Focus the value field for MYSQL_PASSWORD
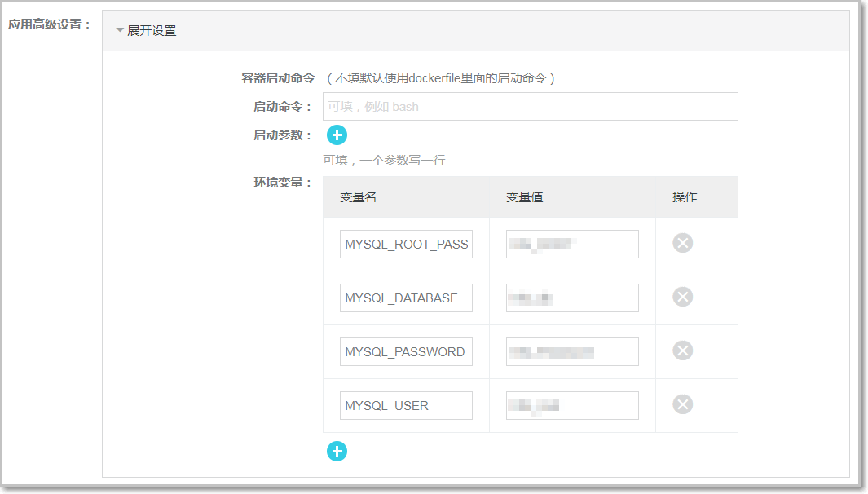Viewport: 868px width, 494px height. pyautogui.click(x=572, y=351)
